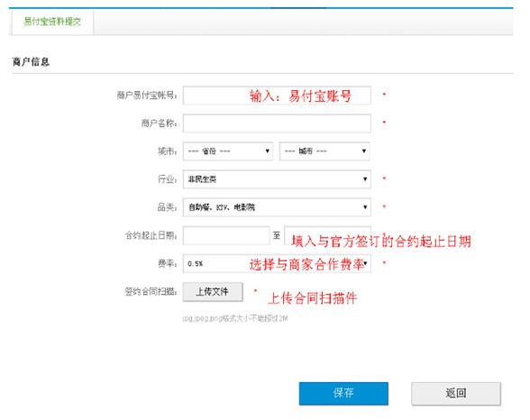Open the 省份 province dropdown
This screenshot has height=420, width=530.
coord(228,151)
